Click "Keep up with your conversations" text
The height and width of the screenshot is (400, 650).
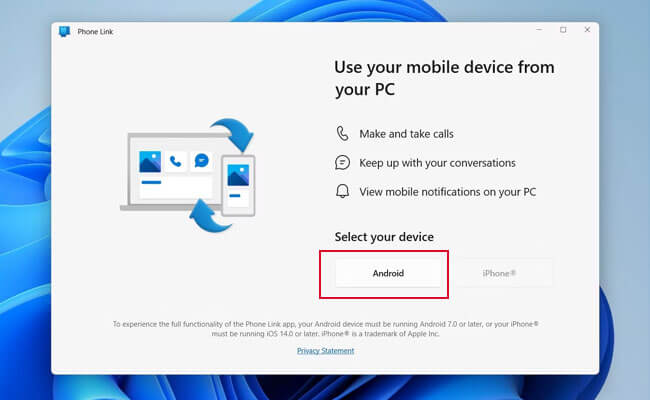pos(437,163)
